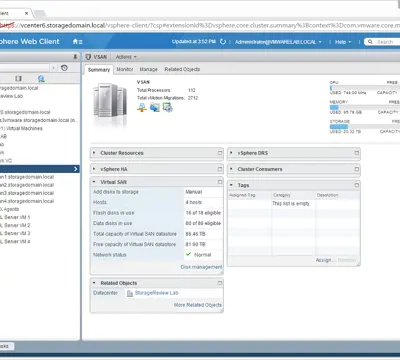Click the Memory usage bar

[364, 107]
